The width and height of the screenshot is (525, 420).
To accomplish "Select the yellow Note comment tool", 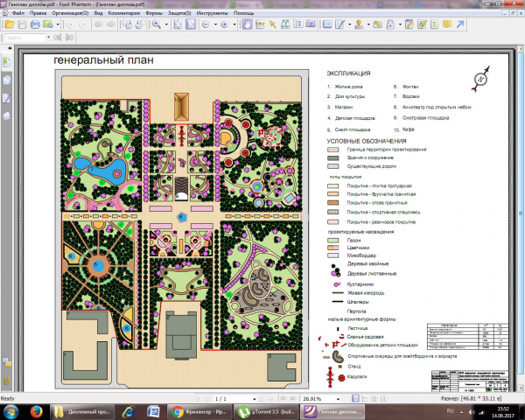I will tap(447, 24).
